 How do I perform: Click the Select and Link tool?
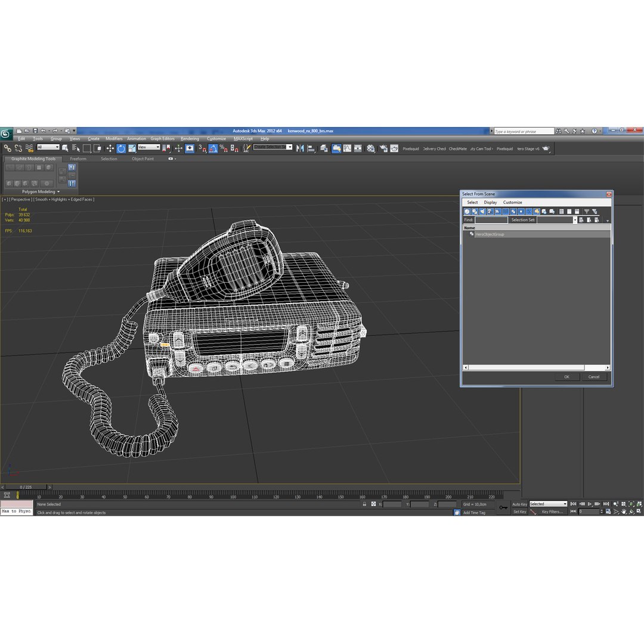click(x=7, y=148)
